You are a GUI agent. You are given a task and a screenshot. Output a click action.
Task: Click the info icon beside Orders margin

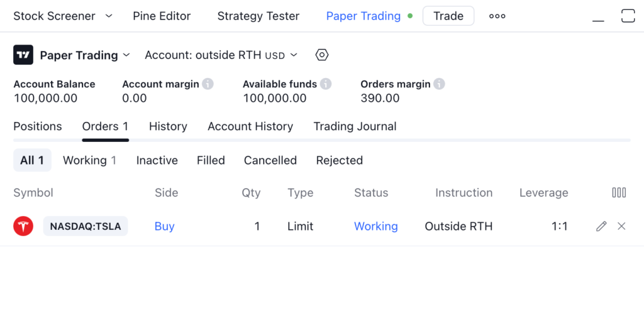click(x=439, y=84)
